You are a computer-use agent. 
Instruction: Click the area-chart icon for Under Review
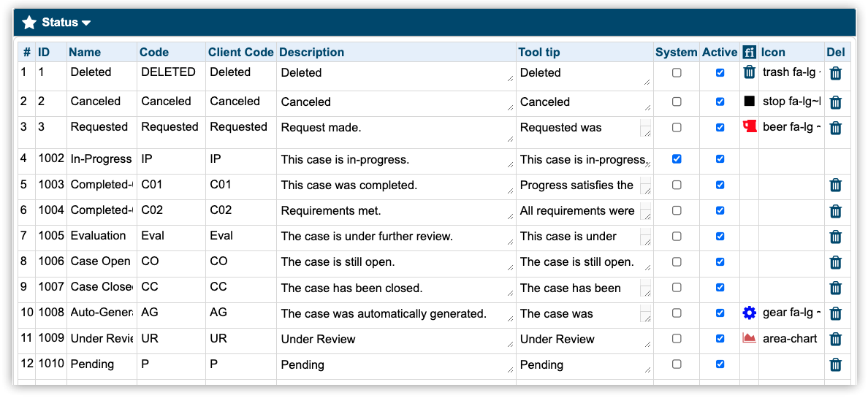[749, 338]
